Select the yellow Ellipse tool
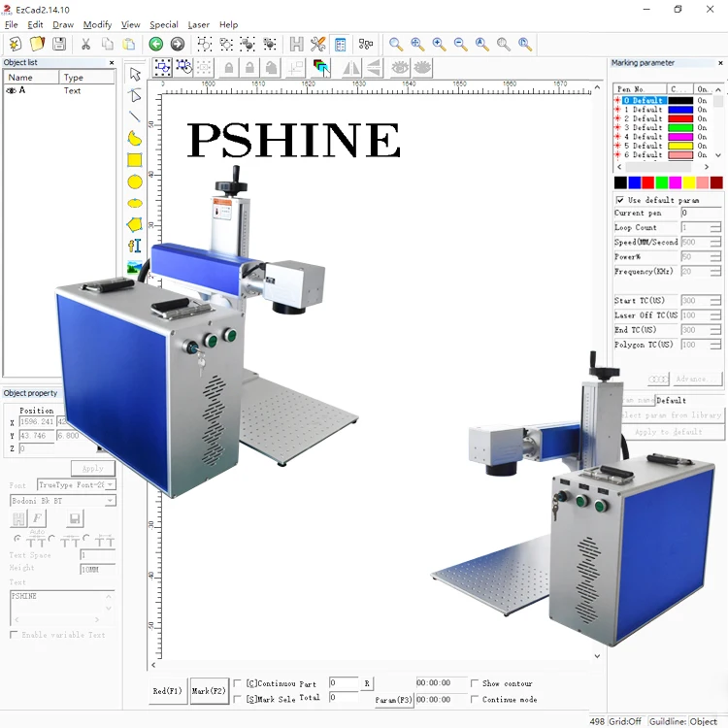This screenshot has width=728, height=728. click(135, 204)
